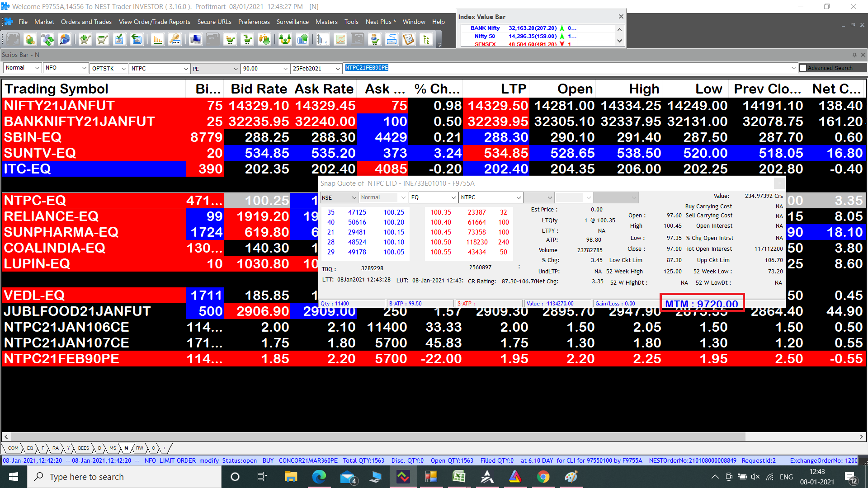The height and width of the screenshot is (488, 868).
Task: Click the orange bar chart toolbar icon
Action: pos(157,40)
